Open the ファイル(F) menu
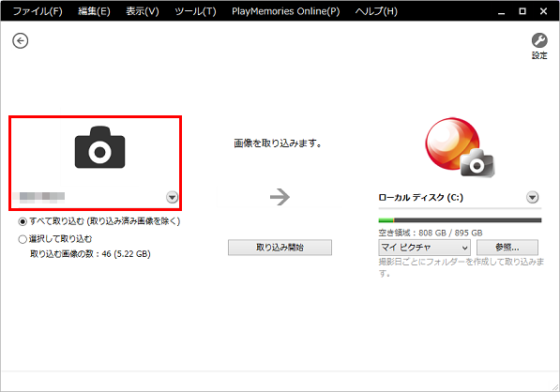 [x=38, y=11]
